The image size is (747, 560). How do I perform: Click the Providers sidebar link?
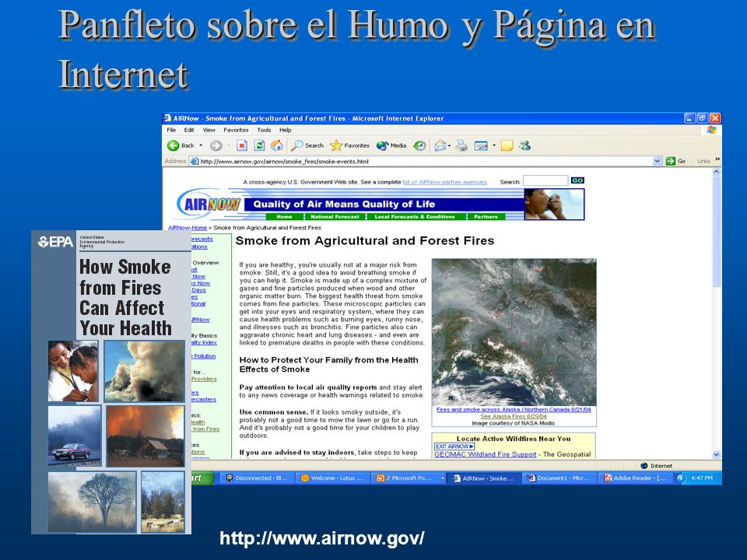[x=204, y=379]
